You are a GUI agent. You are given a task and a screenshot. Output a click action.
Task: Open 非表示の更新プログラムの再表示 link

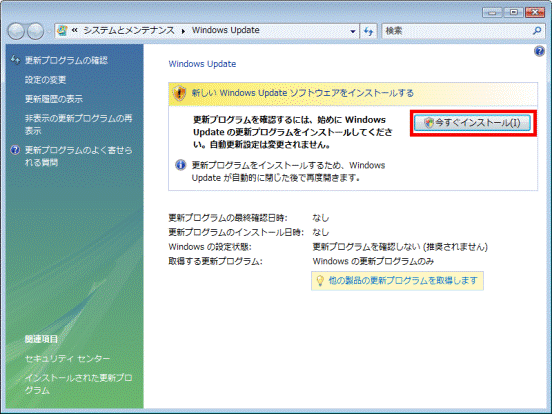(79, 124)
